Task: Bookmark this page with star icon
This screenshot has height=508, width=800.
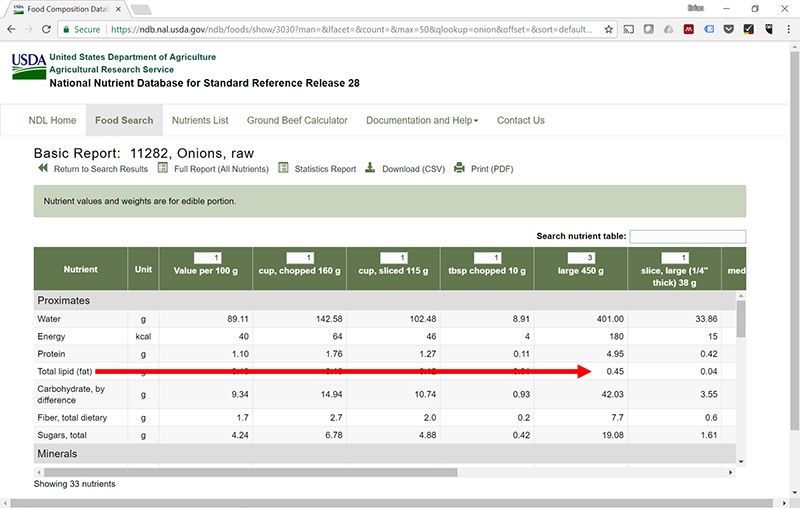Action: [x=608, y=29]
